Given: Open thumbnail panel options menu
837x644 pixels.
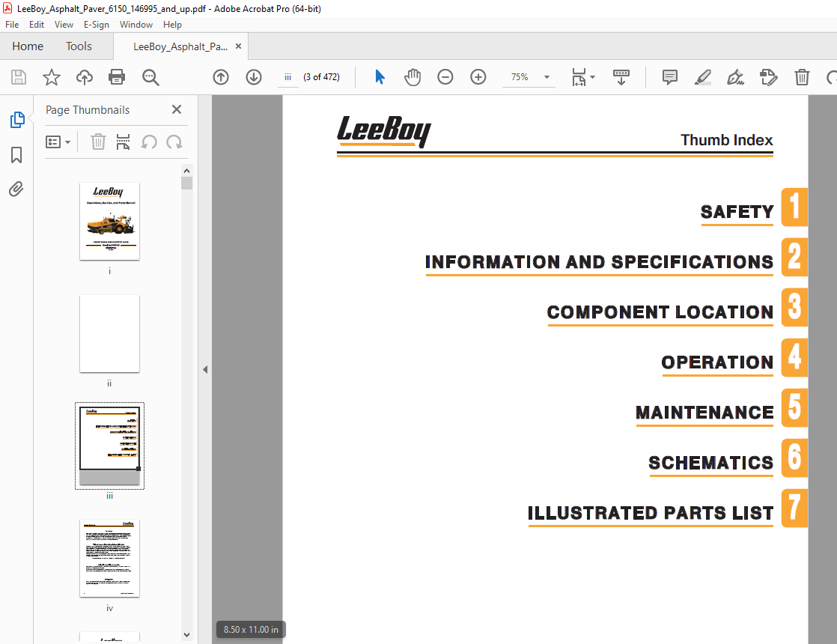Looking at the screenshot, I should (x=58, y=142).
